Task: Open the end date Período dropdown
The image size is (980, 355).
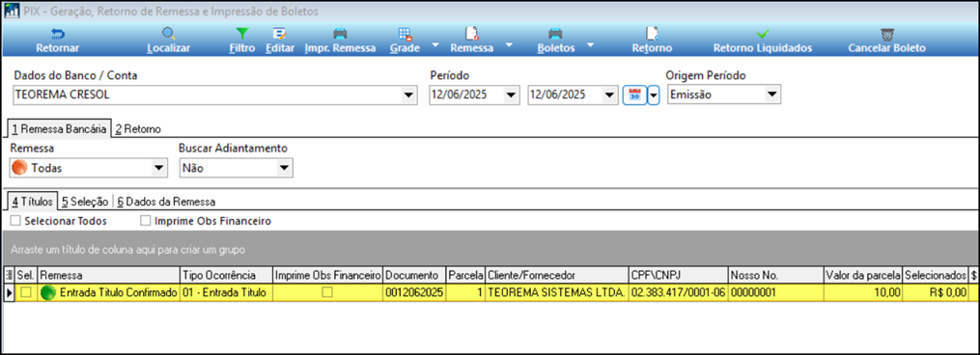Action: click(x=609, y=95)
